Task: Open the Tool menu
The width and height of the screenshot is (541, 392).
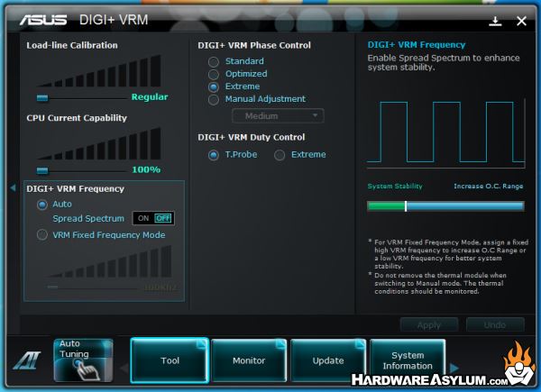Action: 170,360
